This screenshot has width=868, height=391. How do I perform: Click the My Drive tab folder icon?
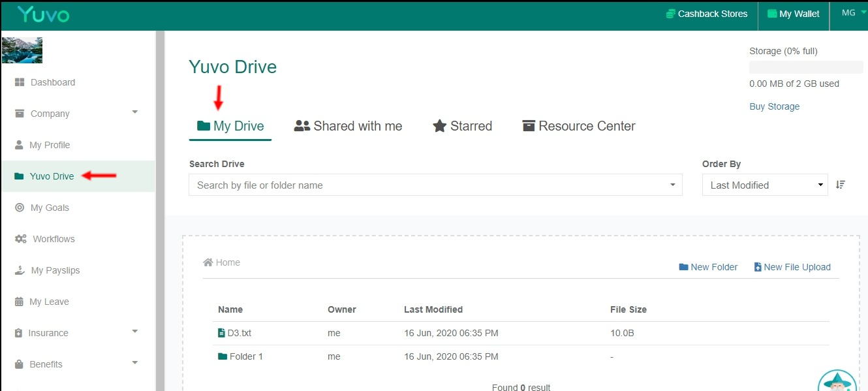pos(204,126)
